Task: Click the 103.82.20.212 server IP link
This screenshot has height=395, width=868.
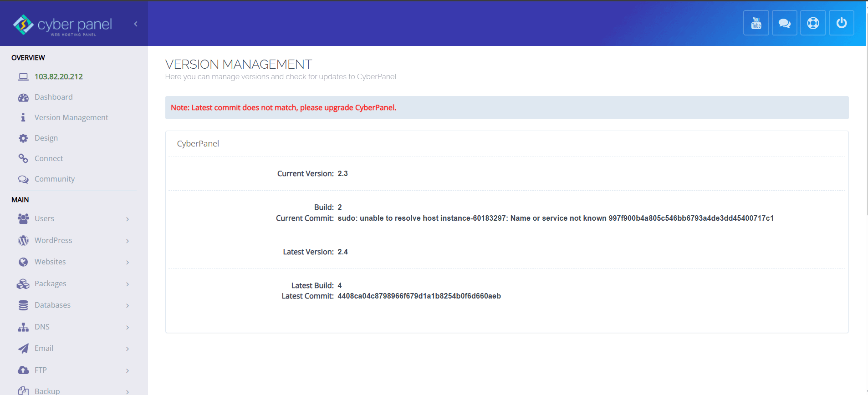Action: tap(59, 76)
